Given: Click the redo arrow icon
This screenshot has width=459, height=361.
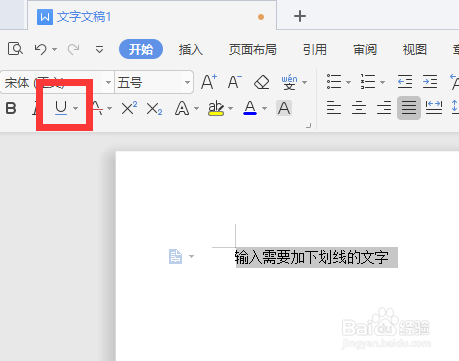Looking at the screenshot, I should coord(73,49).
